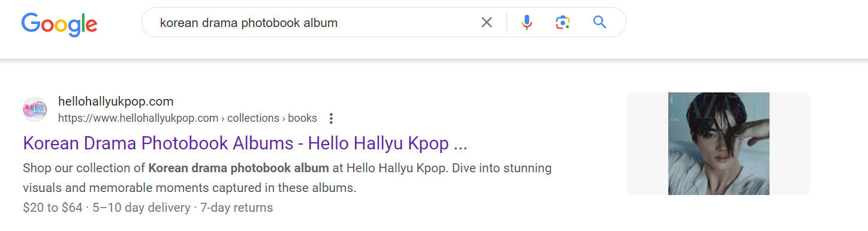The width and height of the screenshot is (868, 231).
Task: Click the '5–10 day delivery' info text
Action: click(141, 208)
